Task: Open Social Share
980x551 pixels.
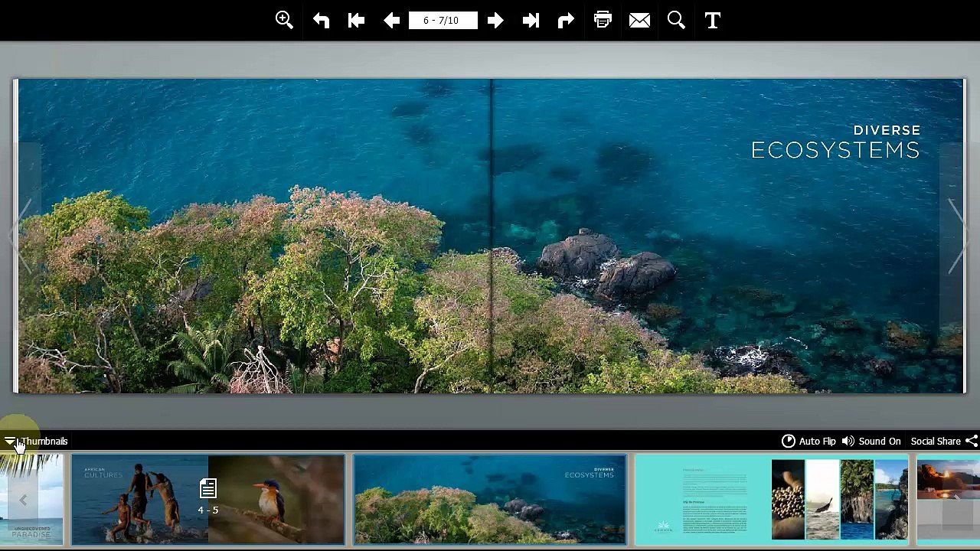Action: coord(936,442)
